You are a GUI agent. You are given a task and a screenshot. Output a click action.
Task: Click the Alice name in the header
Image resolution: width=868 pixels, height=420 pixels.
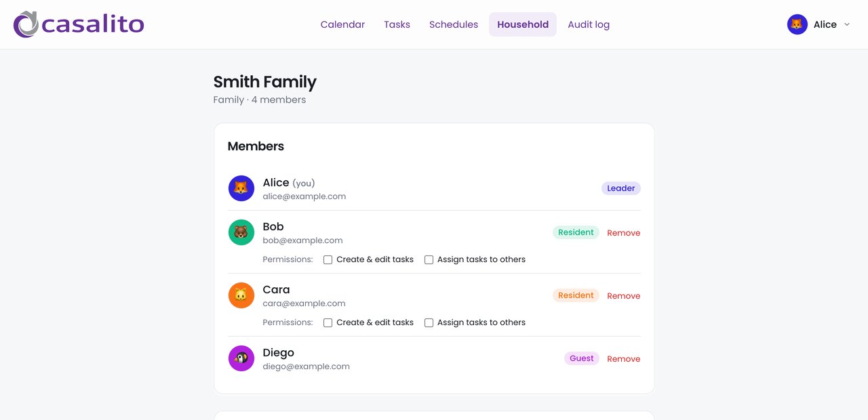click(825, 24)
